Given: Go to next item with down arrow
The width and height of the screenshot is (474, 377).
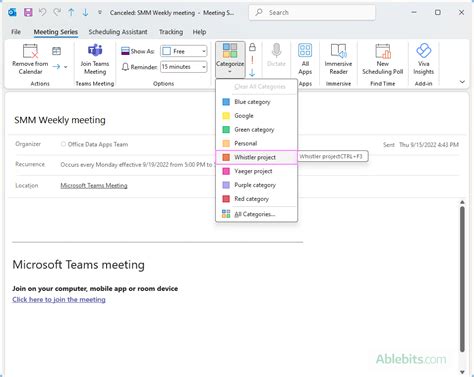Looking at the screenshot, I should click(85, 13).
